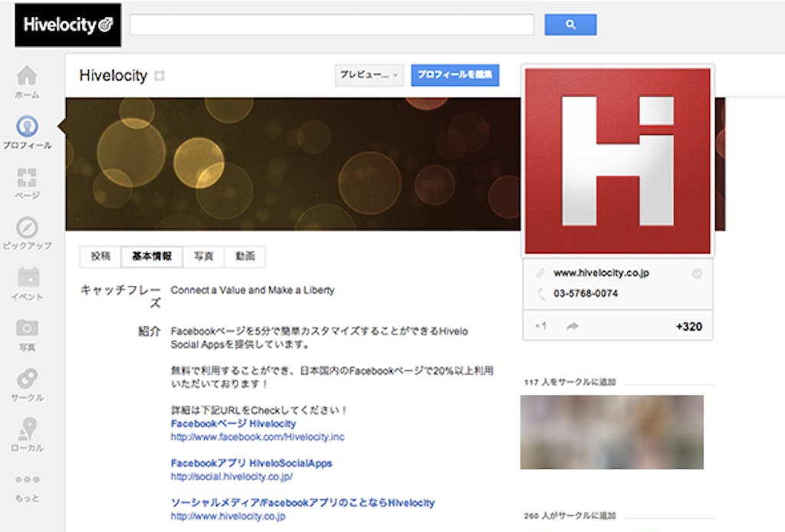The width and height of the screenshot is (785, 532).
Task: Click the blue edit profile button
Action: tap(455, 75)
